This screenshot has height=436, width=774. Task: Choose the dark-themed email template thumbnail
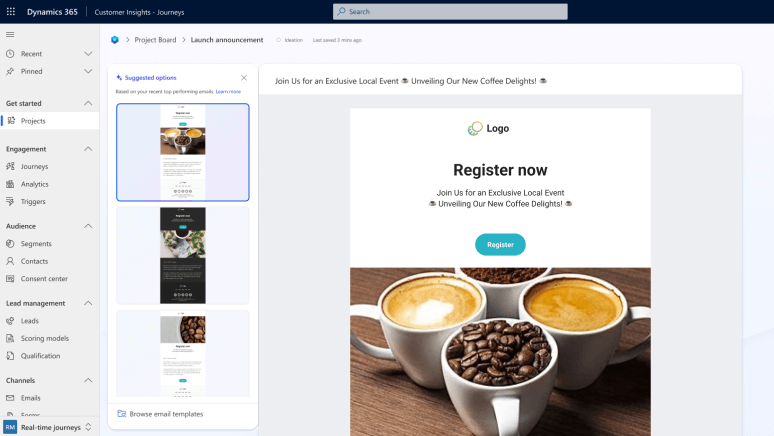point(183,255)
